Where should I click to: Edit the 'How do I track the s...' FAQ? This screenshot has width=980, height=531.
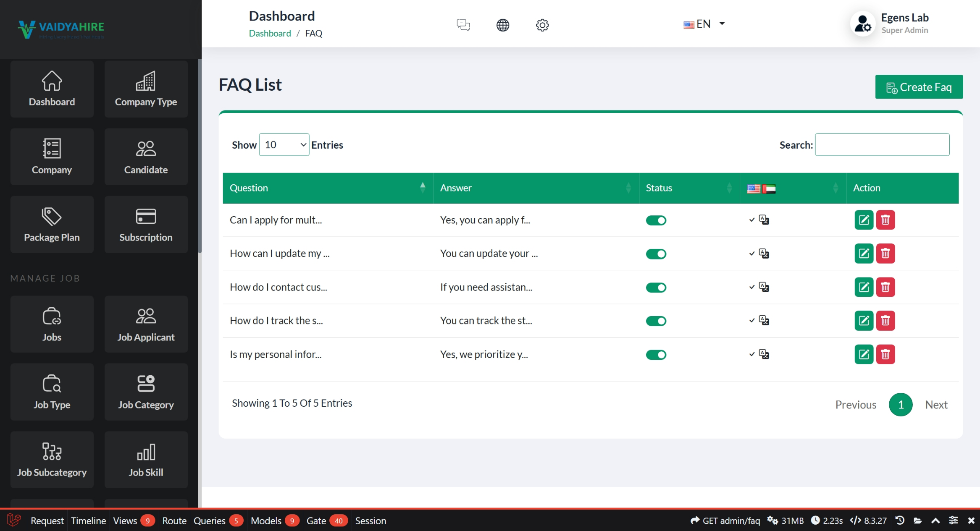click(x=863, y=321)
